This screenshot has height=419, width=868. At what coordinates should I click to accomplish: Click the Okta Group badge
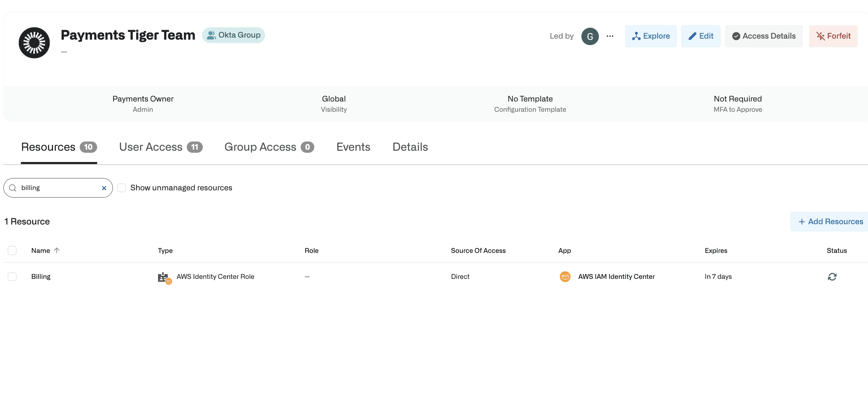pyautogui.click(x=233, y=35)
